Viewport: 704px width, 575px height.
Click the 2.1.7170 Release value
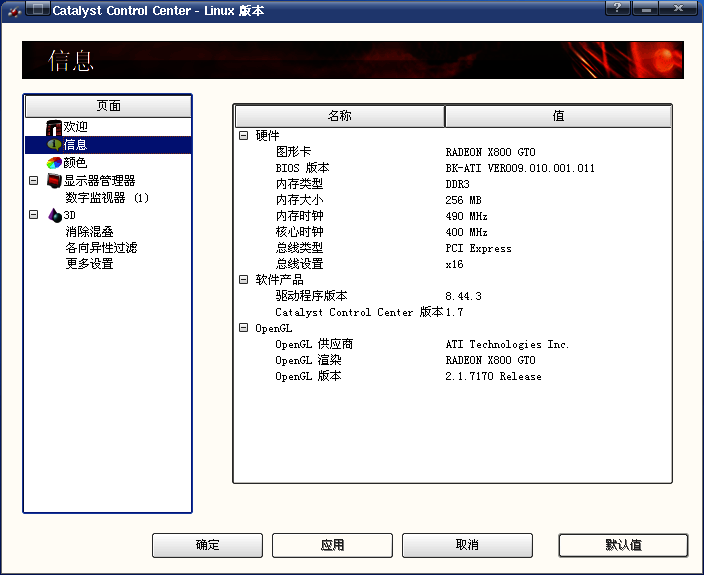click(493, 376)
